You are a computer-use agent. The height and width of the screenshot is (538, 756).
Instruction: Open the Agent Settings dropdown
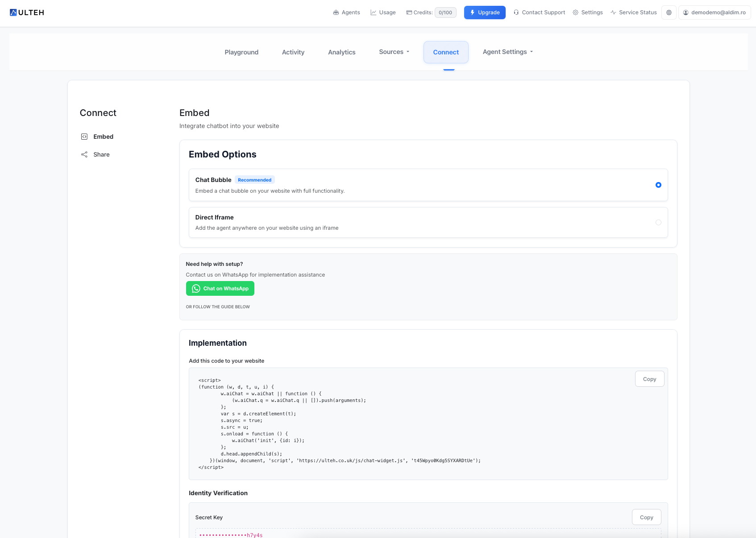[x=507, y=52]
